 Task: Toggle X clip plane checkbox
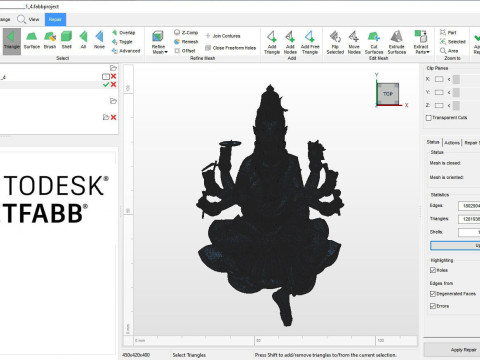click(x=439, y=79)
